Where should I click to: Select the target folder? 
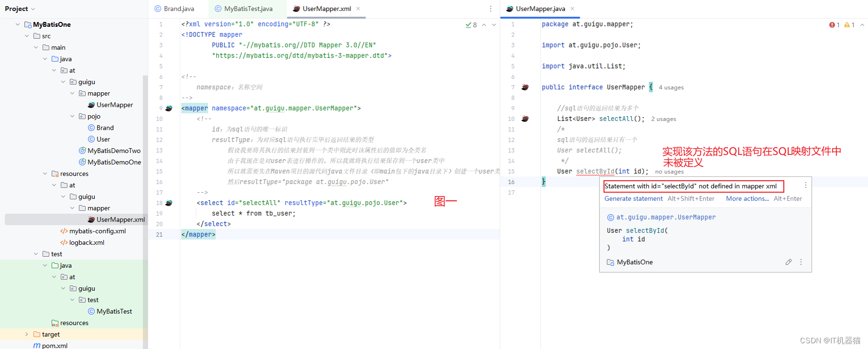pyautogui.click(x=46, y=334)
